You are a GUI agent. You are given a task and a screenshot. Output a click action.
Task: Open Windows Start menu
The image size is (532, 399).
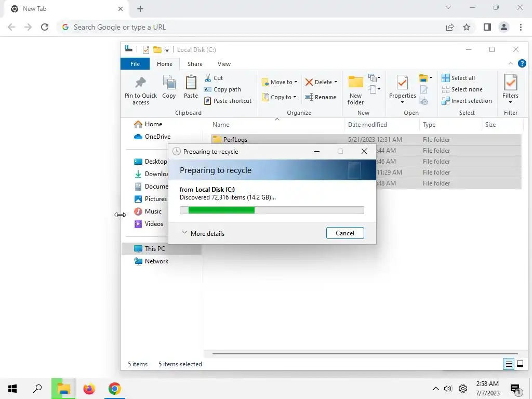click(x=12, y=389)
